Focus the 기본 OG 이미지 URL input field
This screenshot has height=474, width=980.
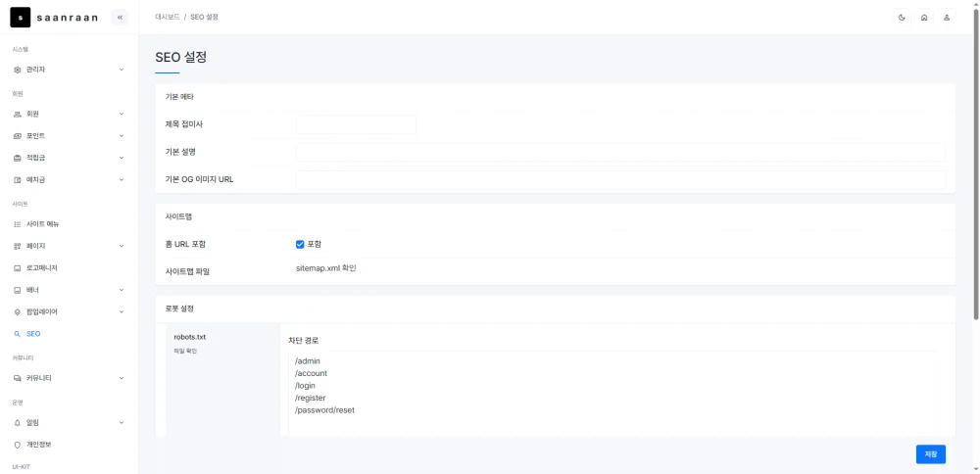click(620, 180)
